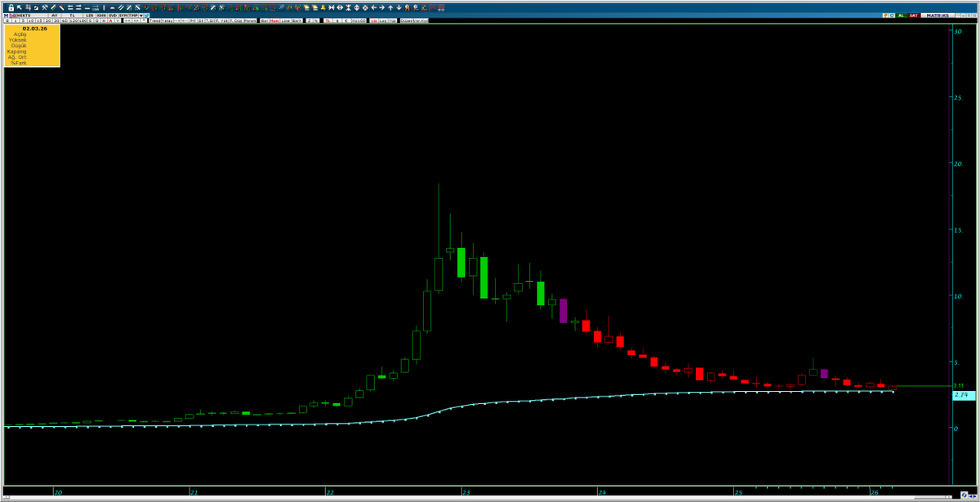The height and width of the screenshot is (502, 980).
Task: Select the 120 minute period button
Action: [x=73, y=20]
